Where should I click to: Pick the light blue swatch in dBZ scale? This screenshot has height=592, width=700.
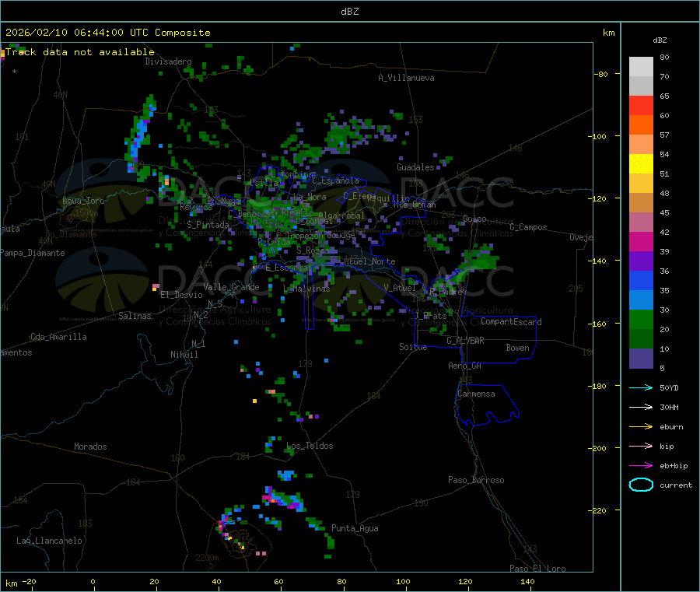coord(641,300)
